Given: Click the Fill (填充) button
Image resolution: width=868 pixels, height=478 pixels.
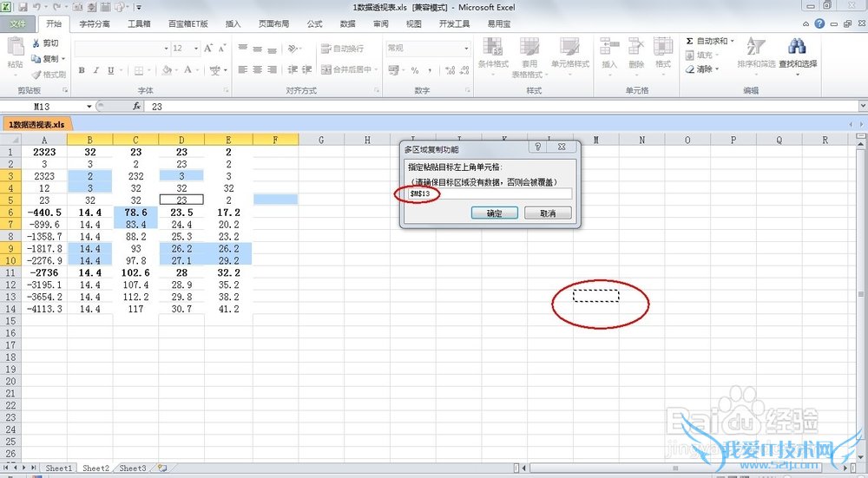Looking at the screenshot, I should pyautogui.click(x=700, y=56).
